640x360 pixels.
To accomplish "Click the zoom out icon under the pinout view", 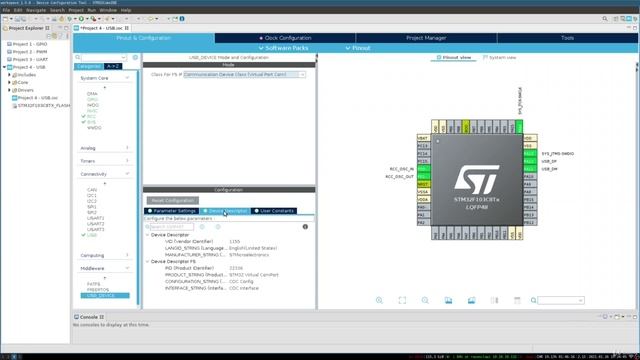I will [x=425, y=300].
